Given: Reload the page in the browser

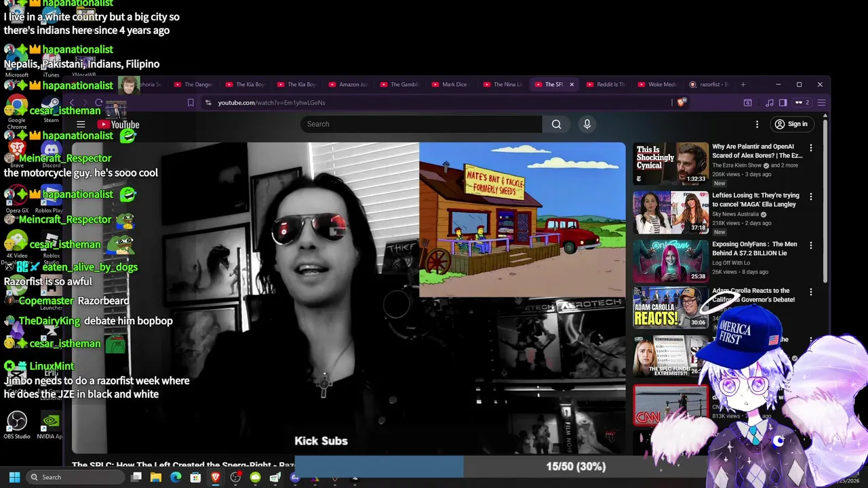Looking at the screenshot, I should pyautogui.click(x=99, y=103).
